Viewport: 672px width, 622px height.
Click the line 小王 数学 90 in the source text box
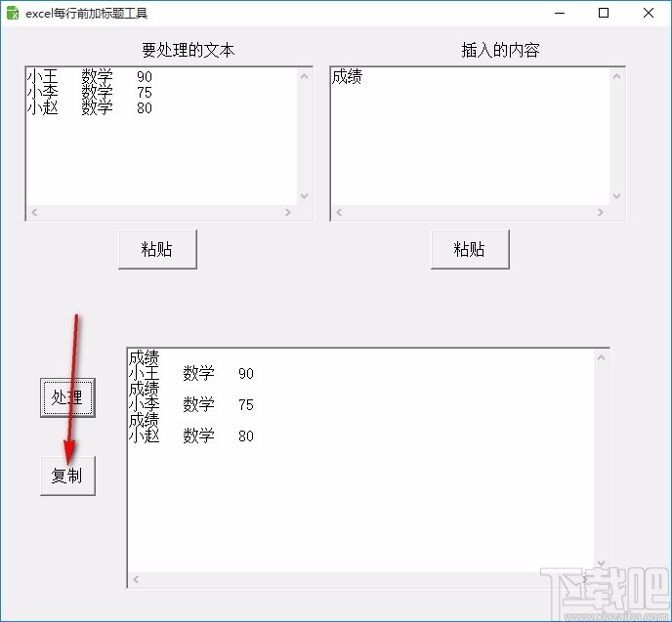click(90, 77)
